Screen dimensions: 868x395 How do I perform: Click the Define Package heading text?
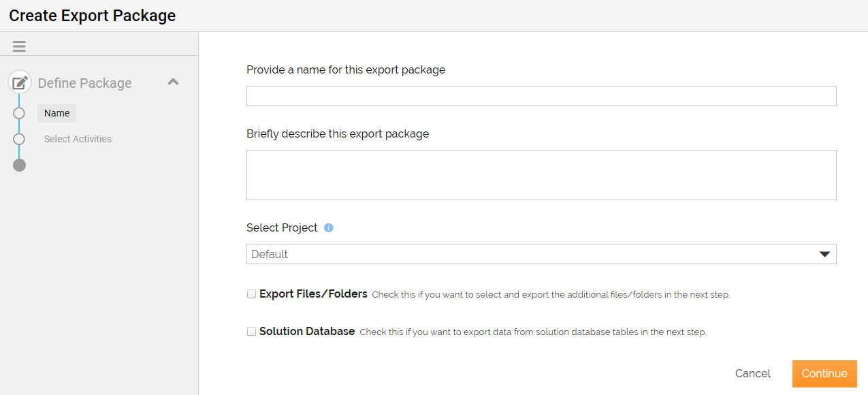85,83
